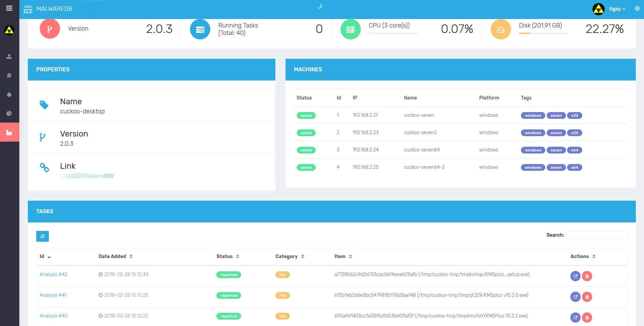Click the bug icon in sidebar
Viewport: 644px width, 326px height.
[x=9, y=75]
